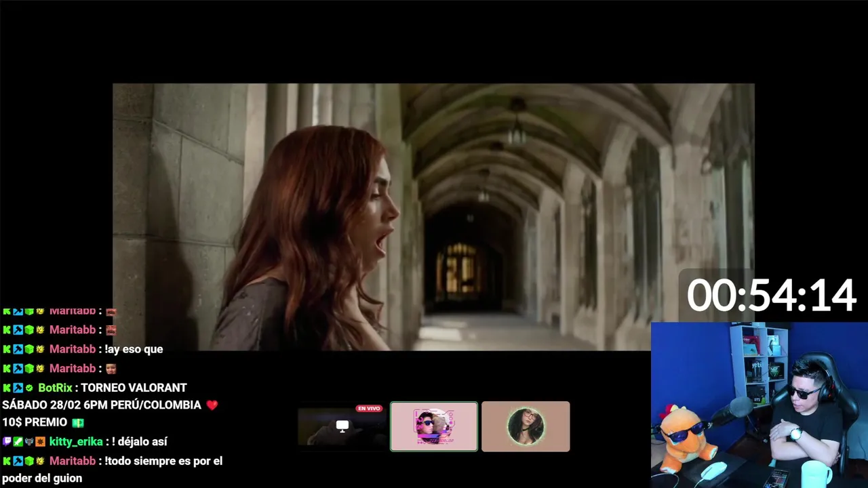
Task: Click the chat text '!ay eso que'
Action: click(134, 349)
